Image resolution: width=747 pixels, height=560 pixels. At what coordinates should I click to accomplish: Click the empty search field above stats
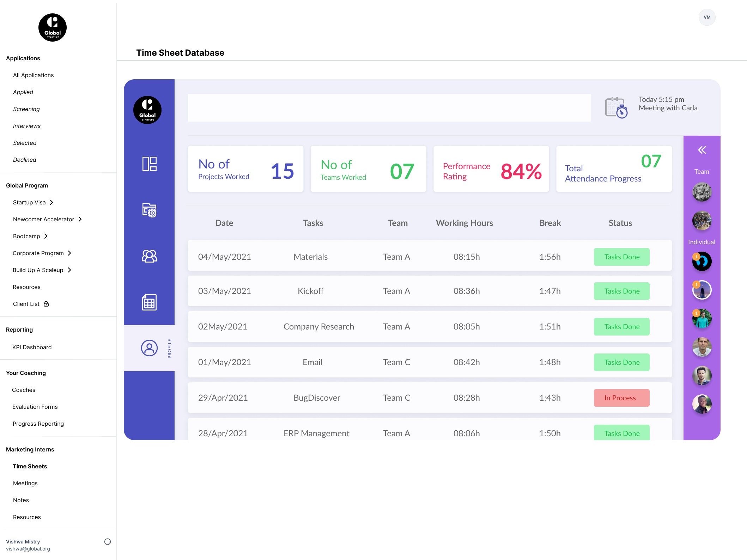pos(389,108)
